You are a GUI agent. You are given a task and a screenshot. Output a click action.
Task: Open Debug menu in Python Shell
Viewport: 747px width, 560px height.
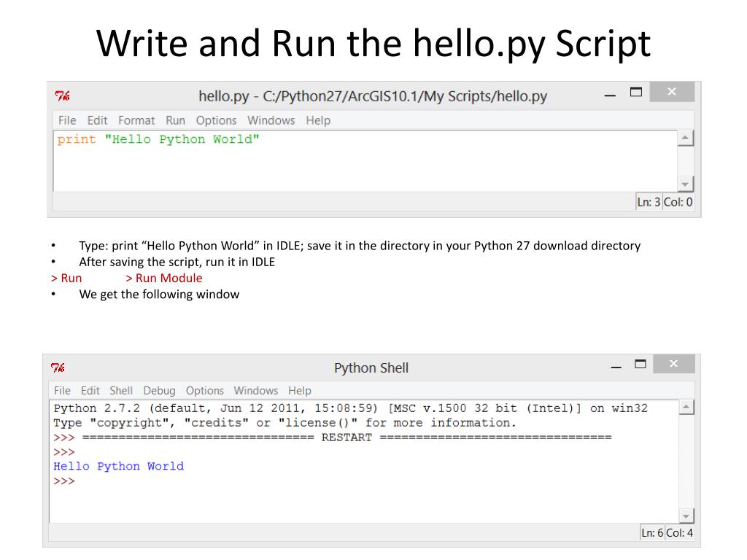[x=159, y=391]
